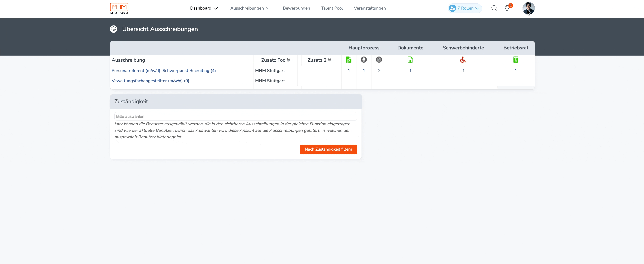Screen dimensions: 644x264
Task: Open Vewaltungsfachangestellter (m/w/d) posting
Action: tap(150, 81)
